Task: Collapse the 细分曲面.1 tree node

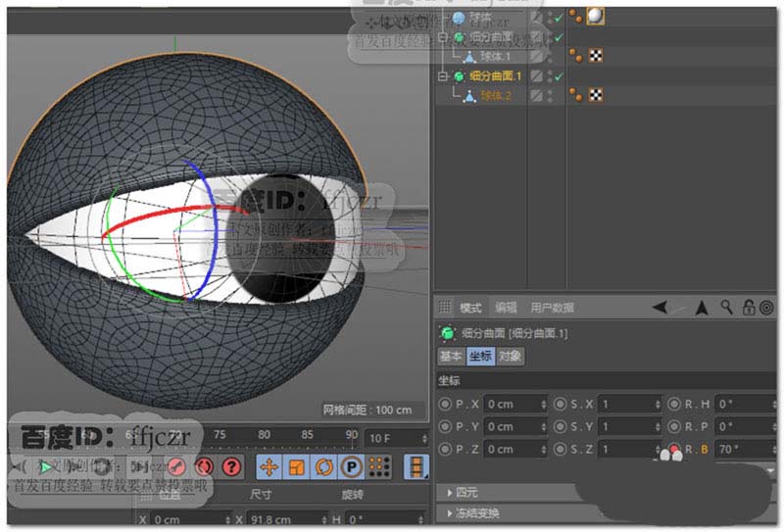Action: pyautogui.click(x=442, y=75)
